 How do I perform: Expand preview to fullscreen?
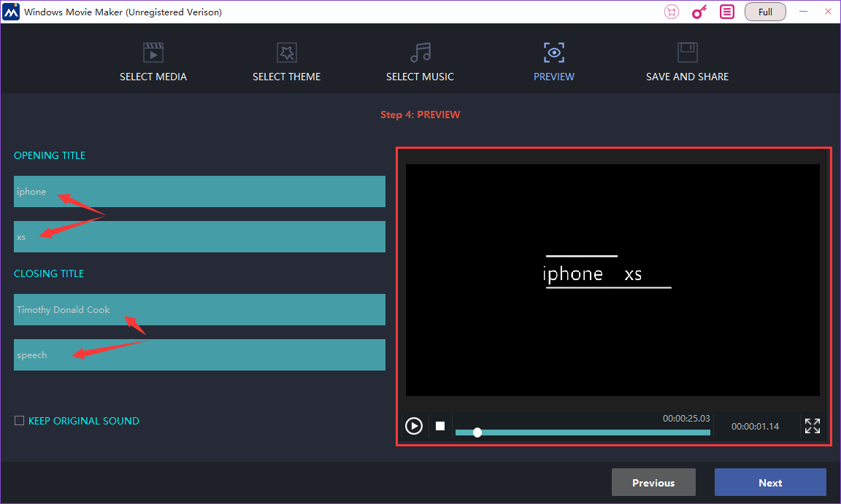point(813,426)
